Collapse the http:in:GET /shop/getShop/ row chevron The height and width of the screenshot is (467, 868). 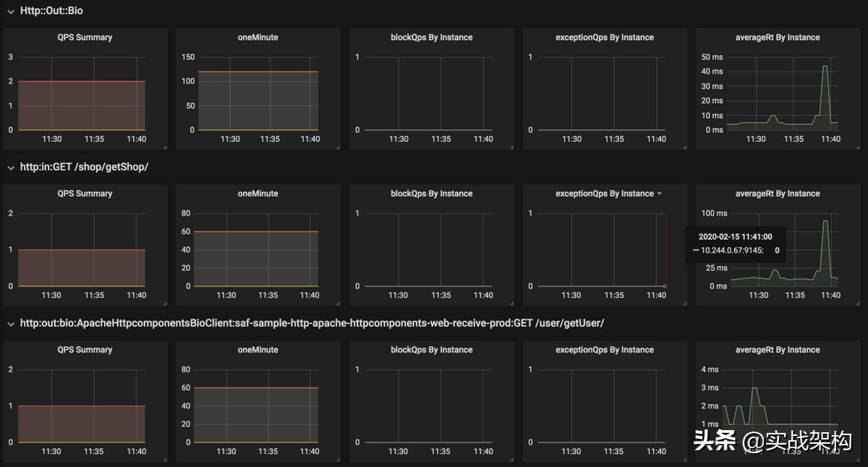click(x=11, y=167)
